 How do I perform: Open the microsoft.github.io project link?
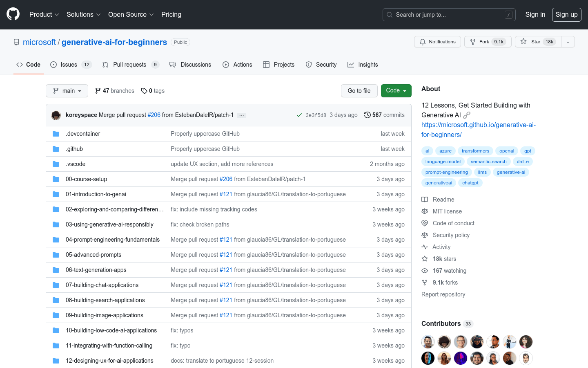[x=478, y=130]
